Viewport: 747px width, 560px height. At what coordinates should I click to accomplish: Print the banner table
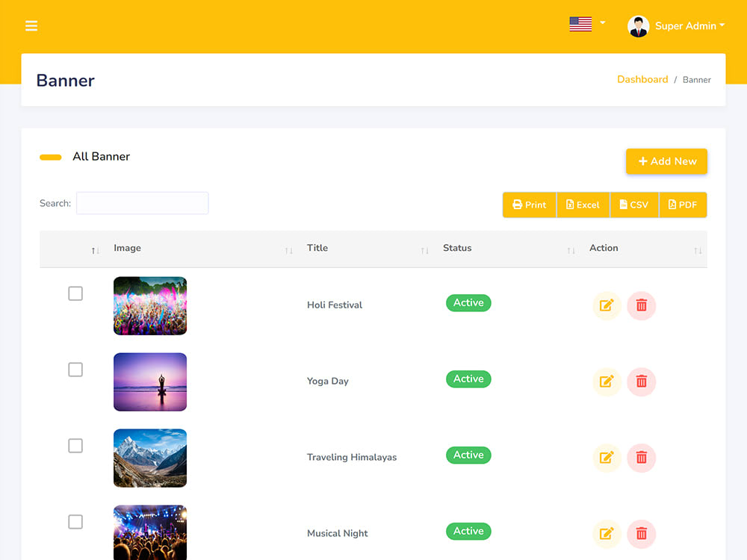click(530, 205)
